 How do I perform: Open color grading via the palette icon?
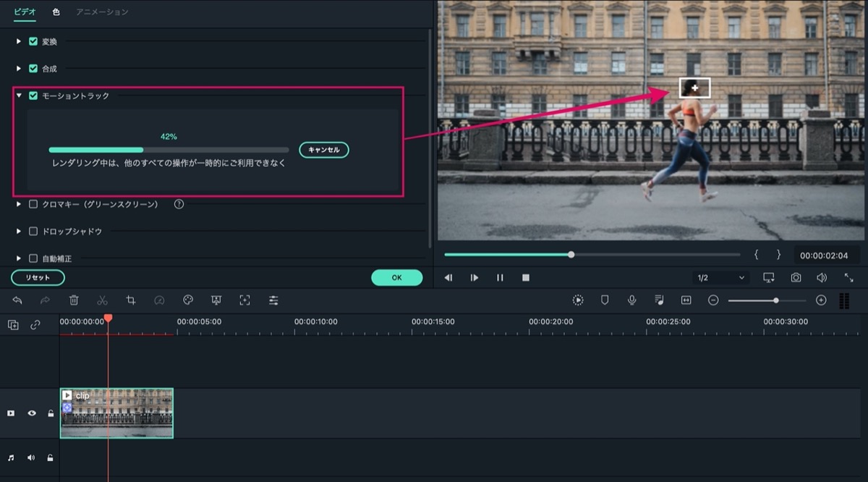coord(188,300)
